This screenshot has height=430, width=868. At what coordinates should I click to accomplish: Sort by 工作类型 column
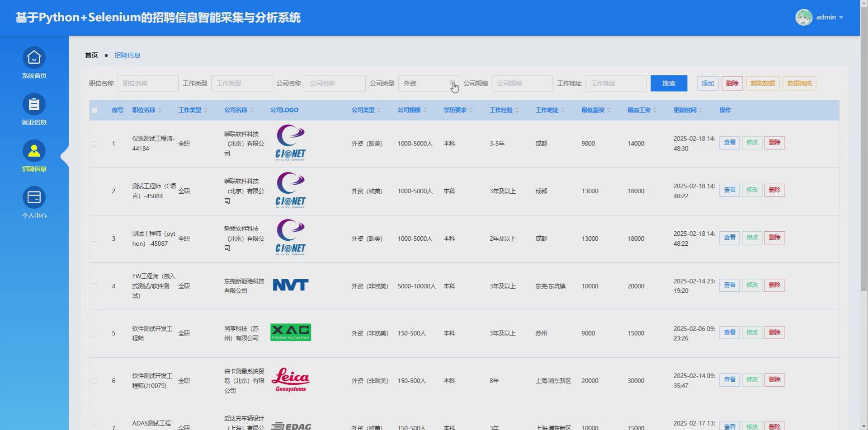[206, 110]
